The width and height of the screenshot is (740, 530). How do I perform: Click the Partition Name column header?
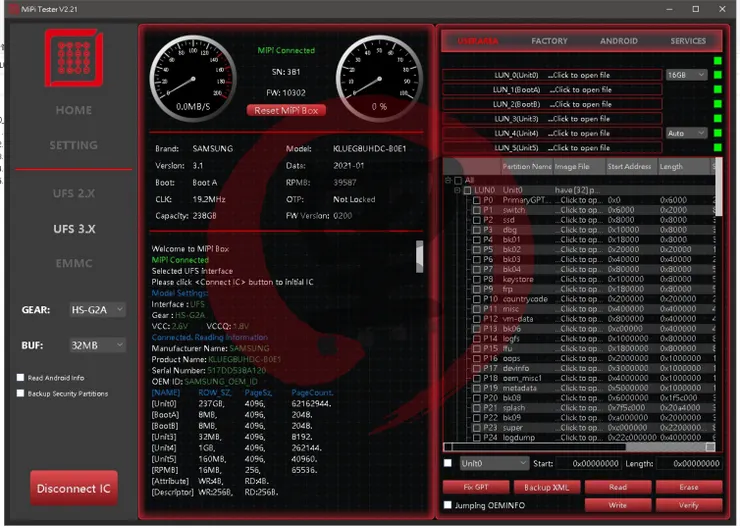click(526, 167)
